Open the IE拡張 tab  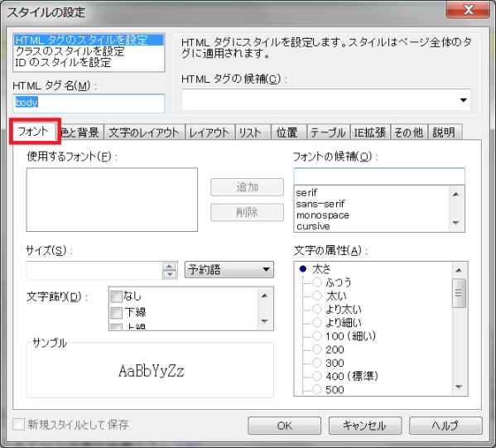[370, 132]
